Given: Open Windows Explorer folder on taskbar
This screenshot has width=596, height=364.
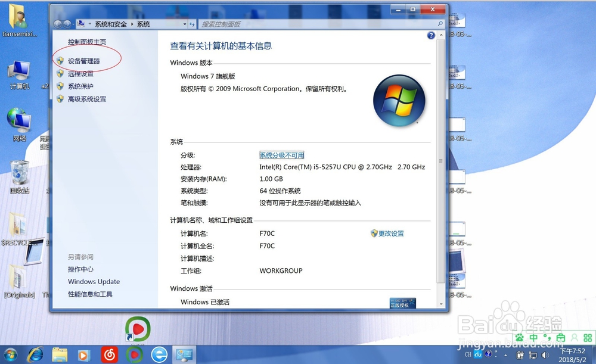Looking at the screenshot, I should pos(60,355).
